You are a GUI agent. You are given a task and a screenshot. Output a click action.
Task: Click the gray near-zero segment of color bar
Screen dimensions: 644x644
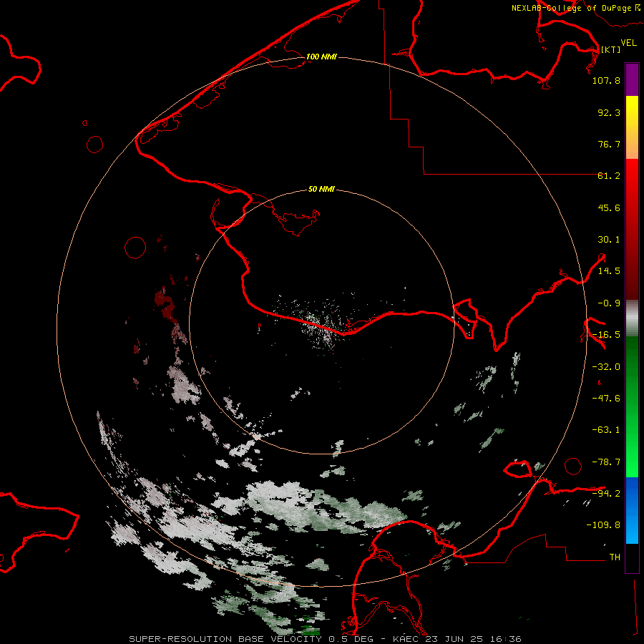tap(632, 318)
